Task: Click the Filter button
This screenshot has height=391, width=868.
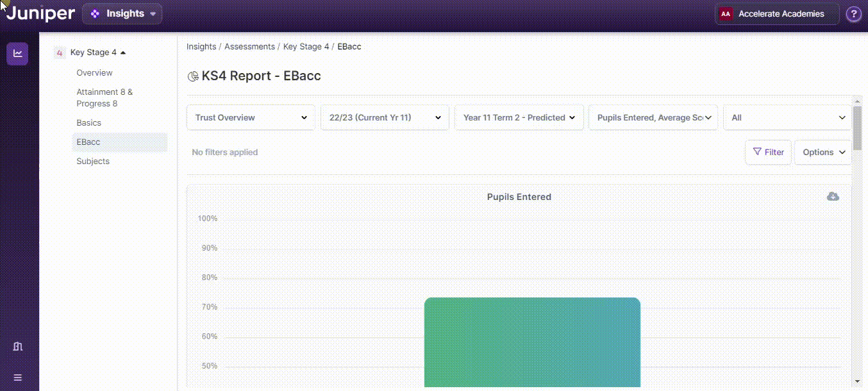Action: [x=768, y=153]
